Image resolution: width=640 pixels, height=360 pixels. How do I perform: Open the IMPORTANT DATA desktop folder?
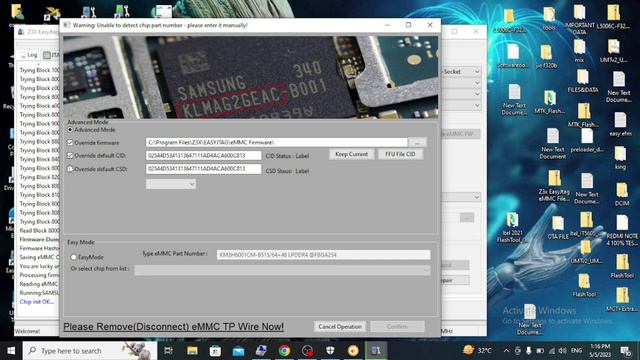[x=580, y=20]
